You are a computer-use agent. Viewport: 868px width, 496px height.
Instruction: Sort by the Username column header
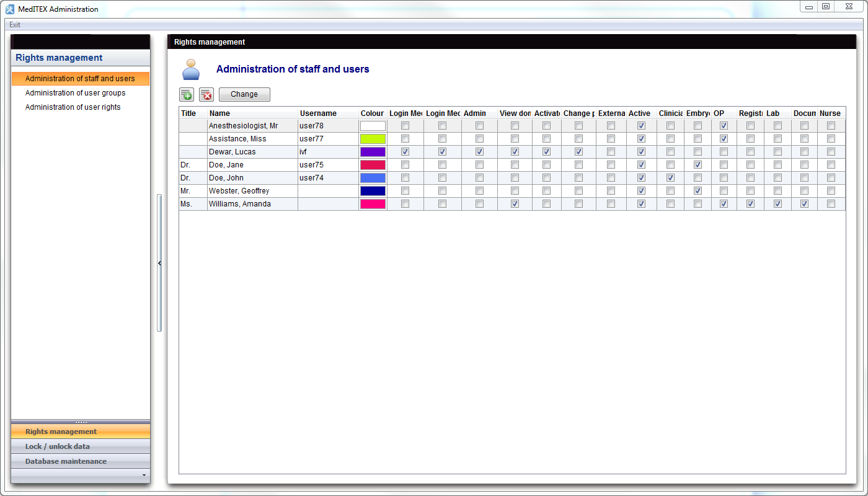pyautogui.click(x=328, y=113)
